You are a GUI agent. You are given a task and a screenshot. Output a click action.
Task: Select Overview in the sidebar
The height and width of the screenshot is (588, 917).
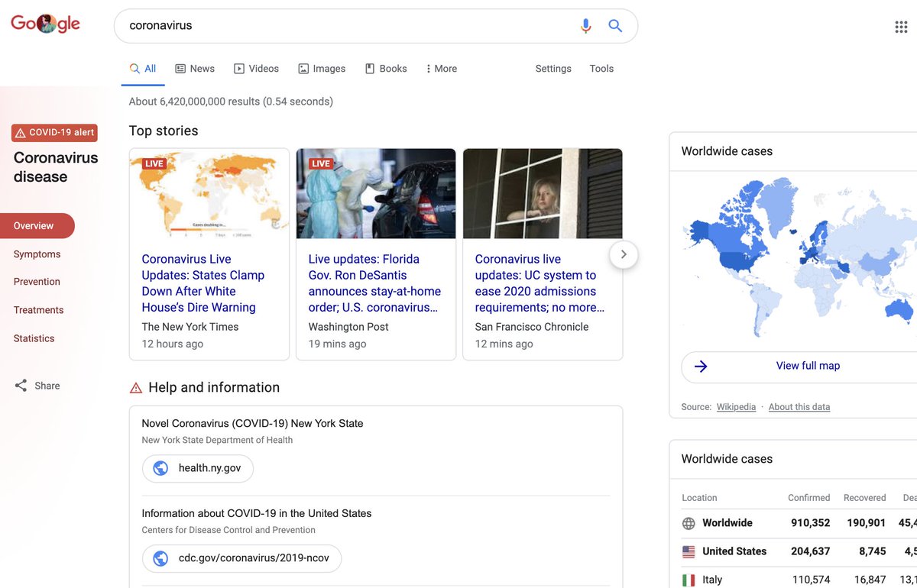point(37,226)
